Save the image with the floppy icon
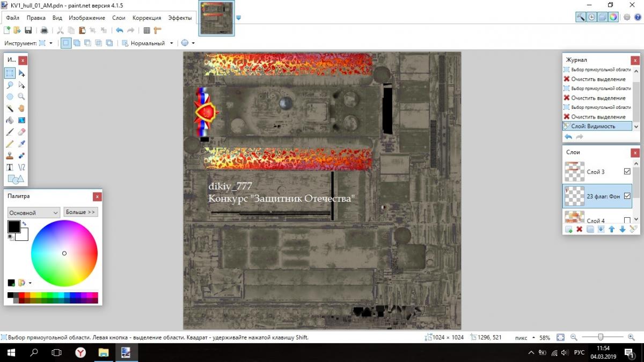Screen dimensions: 644x362 pos(28,31)
